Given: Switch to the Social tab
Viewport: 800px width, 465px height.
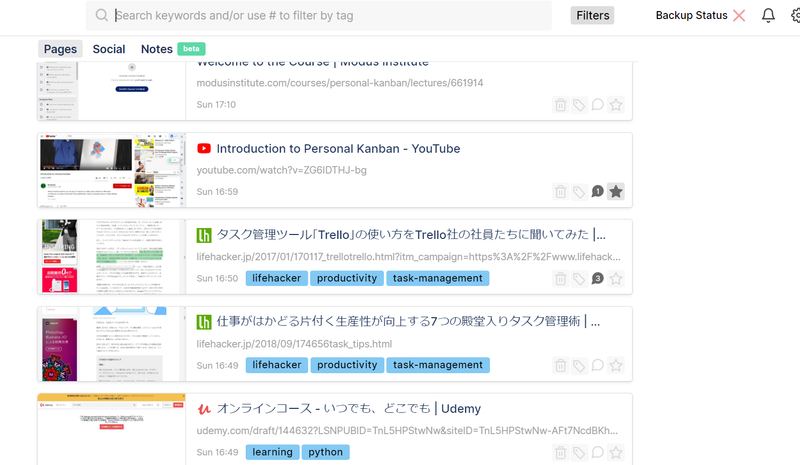Looking at the screenshot, I should [x=109, y=49].
